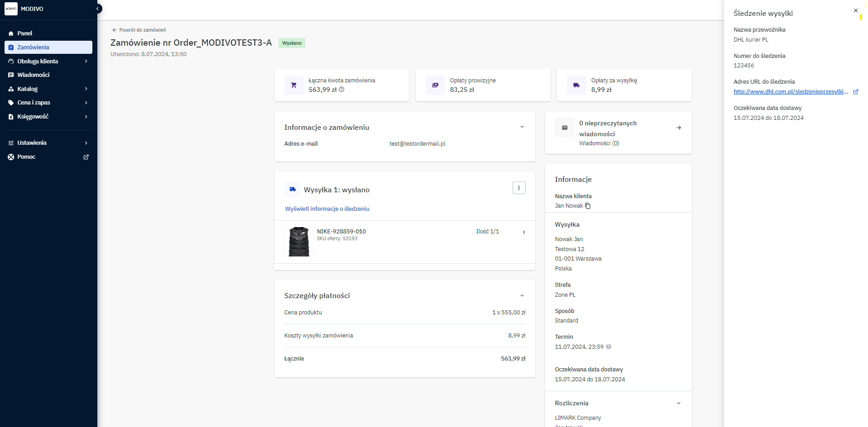The height and width of the screenshot is (427, 868).
Task: Expand Ustawienia submenu chevron
Action: tap(86, 143)
